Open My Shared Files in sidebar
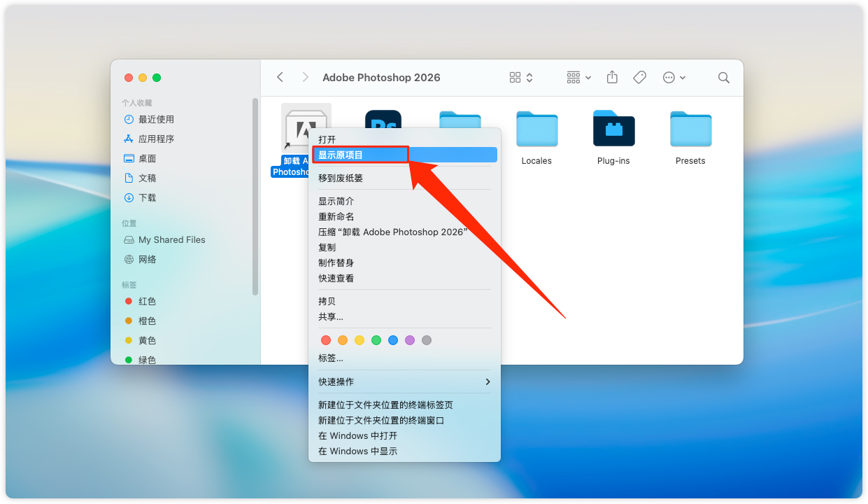 (171, 239)
